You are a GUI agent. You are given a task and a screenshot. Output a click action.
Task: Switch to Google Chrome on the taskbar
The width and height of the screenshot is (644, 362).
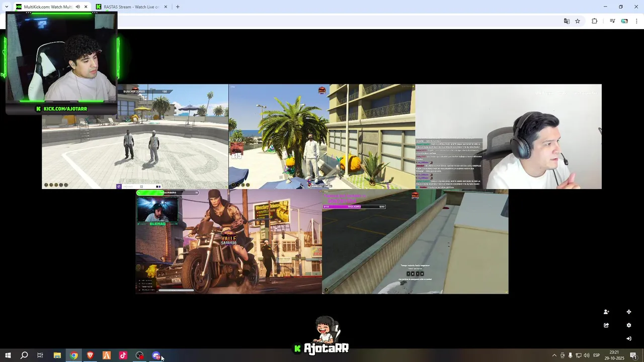(73, 355)
